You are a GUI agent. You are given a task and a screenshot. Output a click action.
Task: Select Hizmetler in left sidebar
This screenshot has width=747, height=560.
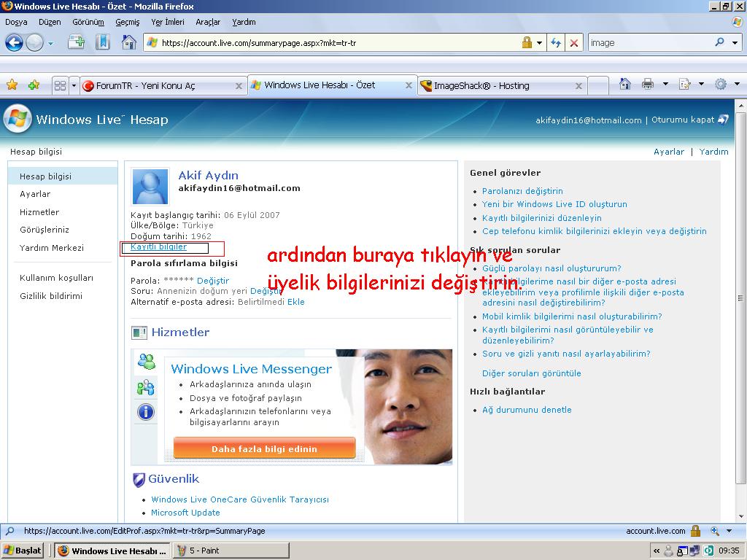[x=39, y=212]
